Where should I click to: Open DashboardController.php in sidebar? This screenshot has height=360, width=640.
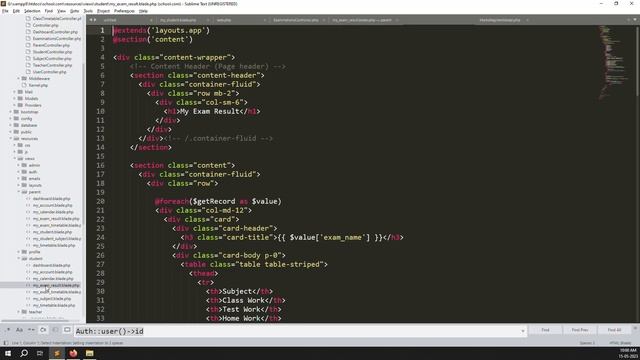[x=55, y=32]
